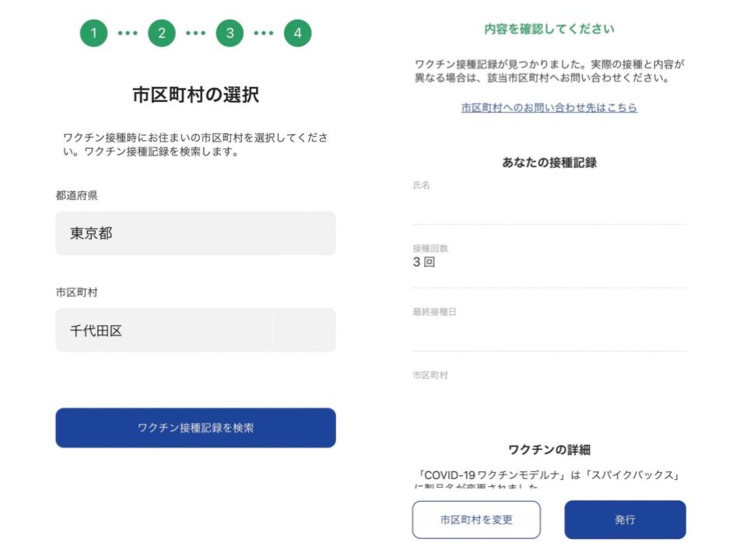Open the 市区町村へのお問い合わせ先はこちら link
Screen dimensions: 747x560
tap(549, 108)
